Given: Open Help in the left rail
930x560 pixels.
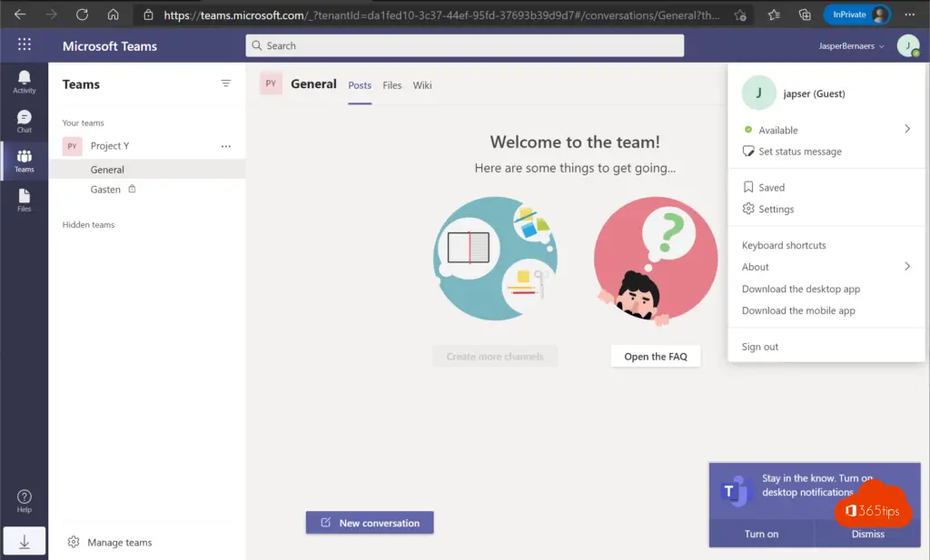Looking at the screenshot, I should pyautogui.click(x=25, y=501).
